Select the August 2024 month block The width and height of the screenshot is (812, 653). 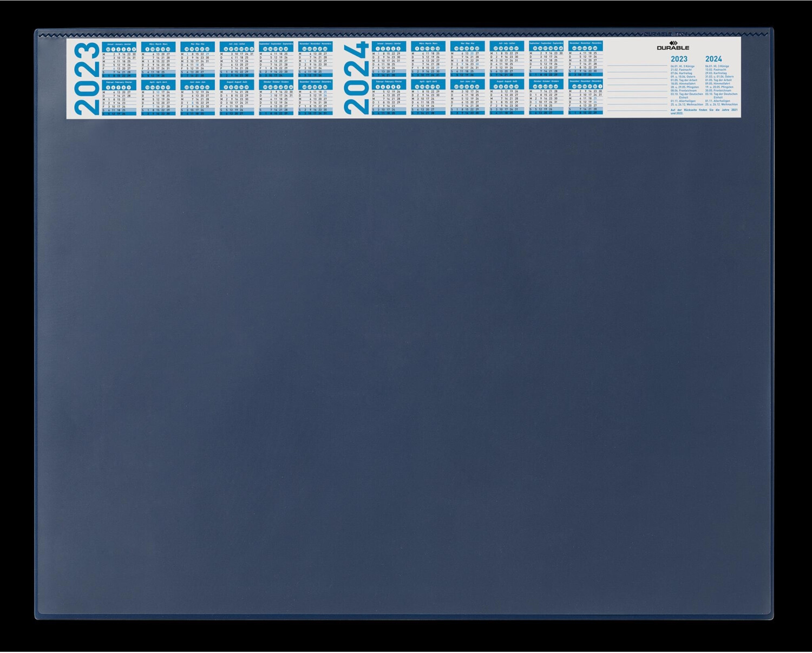(507, 98)
